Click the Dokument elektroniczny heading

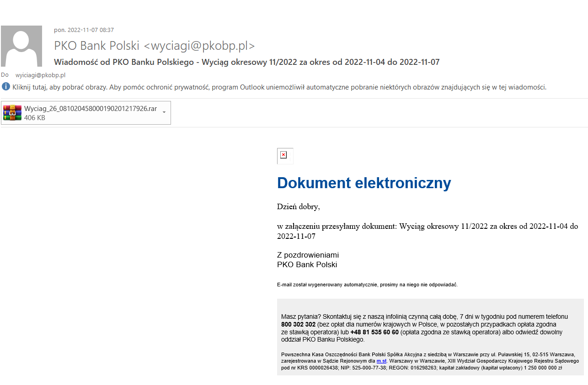coord(364,183)
